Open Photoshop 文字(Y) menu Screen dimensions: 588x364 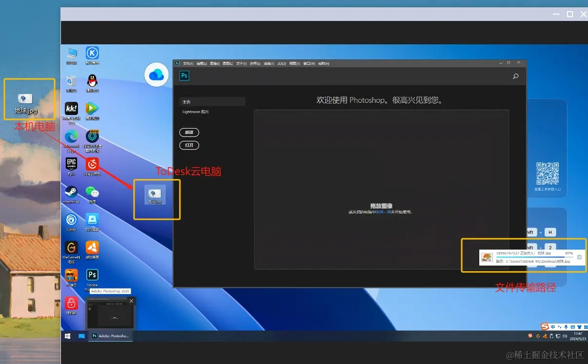(x=242, y=63)
